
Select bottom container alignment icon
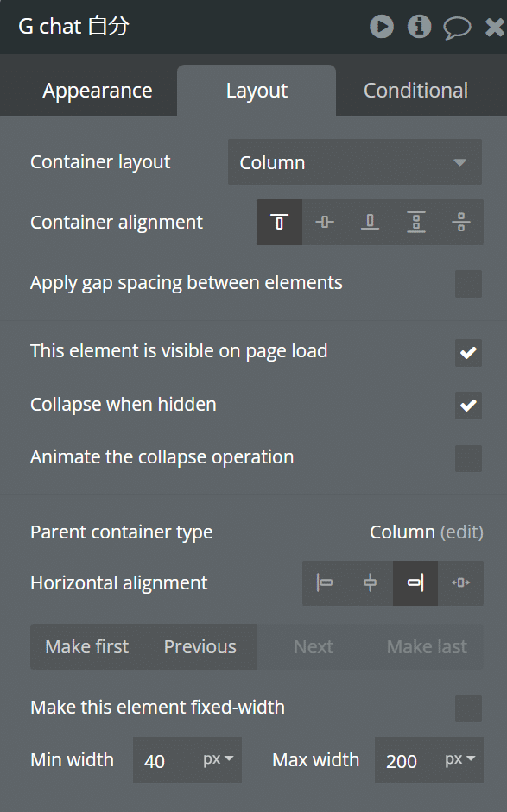point(370,222)
